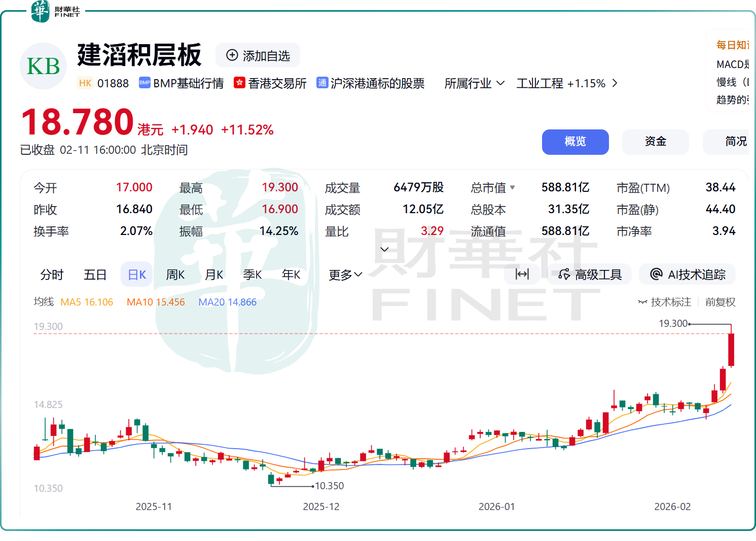Click the FINET logo at top
Viewport: 756px width, 541px height.
[x=56, y=11]
